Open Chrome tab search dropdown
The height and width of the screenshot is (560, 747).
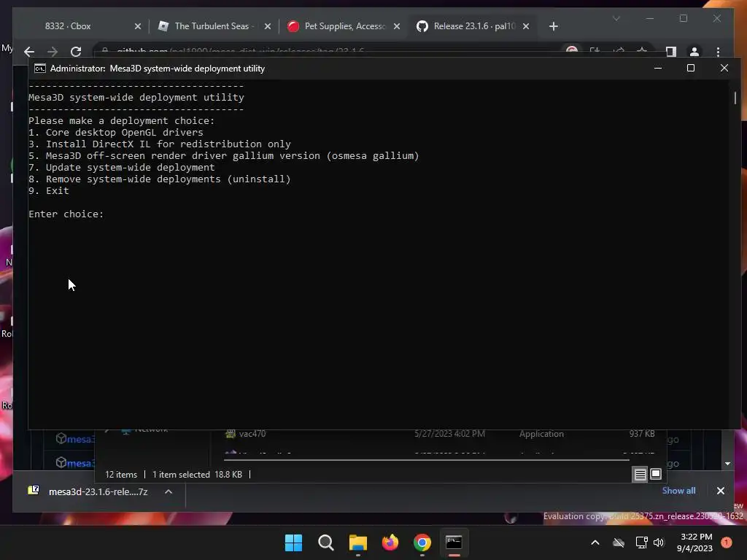pos(616,18)
